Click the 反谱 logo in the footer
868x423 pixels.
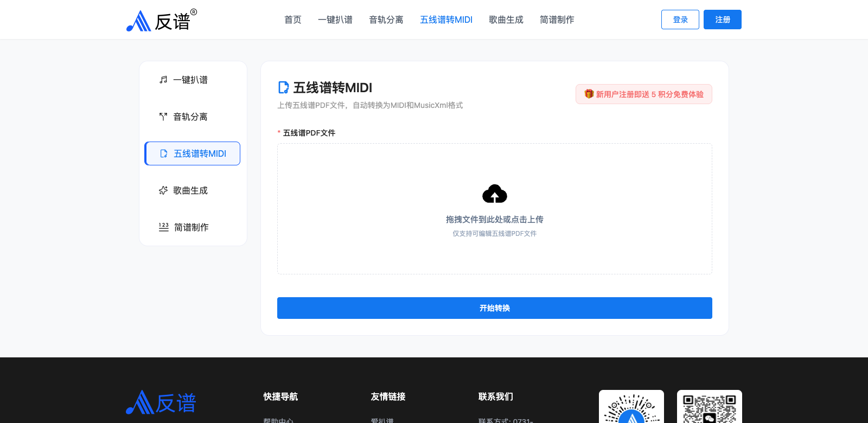tap(161, 403)
